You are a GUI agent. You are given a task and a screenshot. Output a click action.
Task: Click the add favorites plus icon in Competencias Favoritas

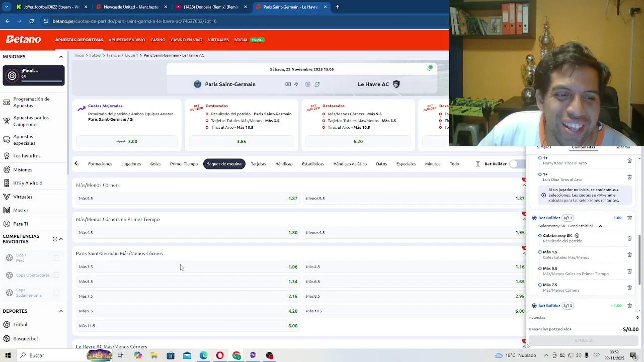pos(55,239)
